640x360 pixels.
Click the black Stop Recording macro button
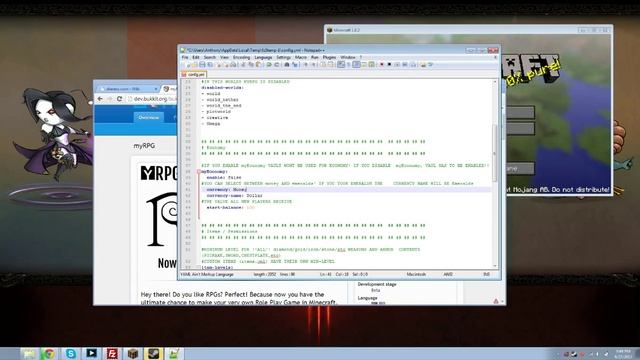389,64
